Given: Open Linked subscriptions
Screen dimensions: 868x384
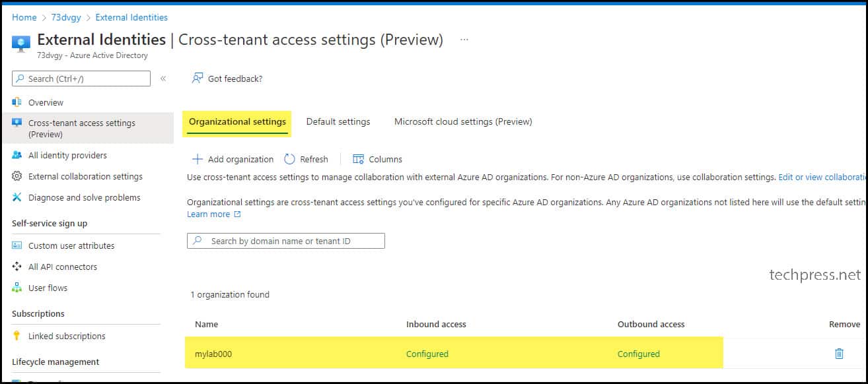Looking at the screenshot, I should pyautogui.click(x=67, y=336).
